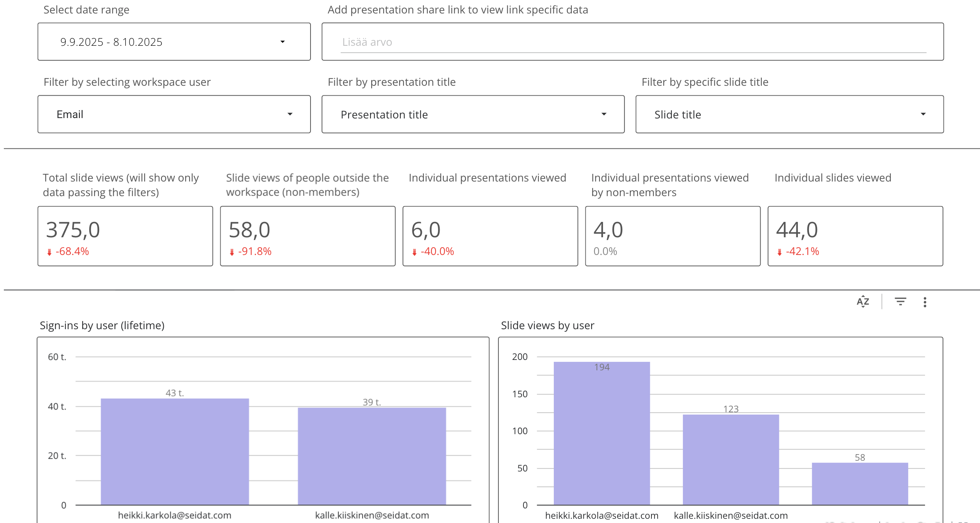This screenshot has width=980, height=523.
Task: Select the Total slide views 375,0 scorecard
Action: coord(125,236)
